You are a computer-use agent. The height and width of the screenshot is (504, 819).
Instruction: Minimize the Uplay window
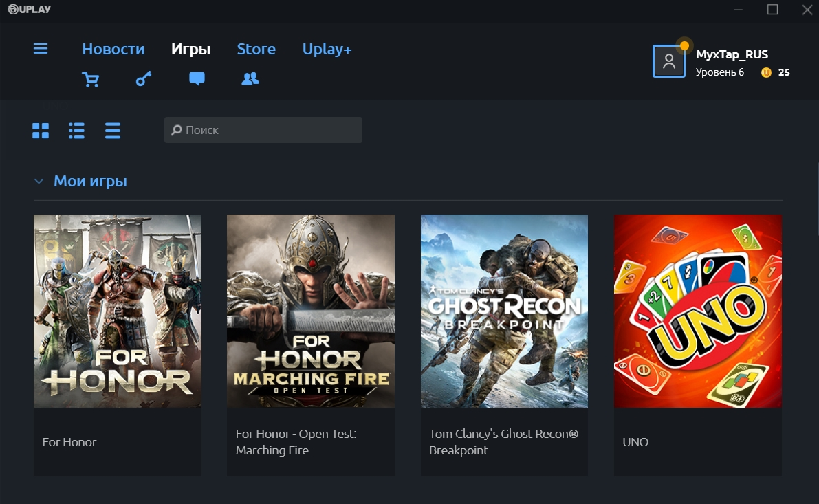click(738, 10)
